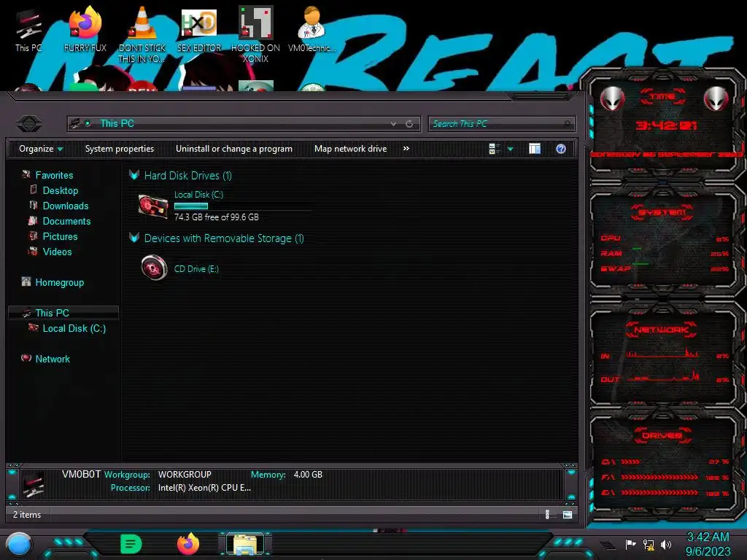Screen dimensions: 747x560
Task: Open Downloads in navigation pane
Action: point(65,206)
